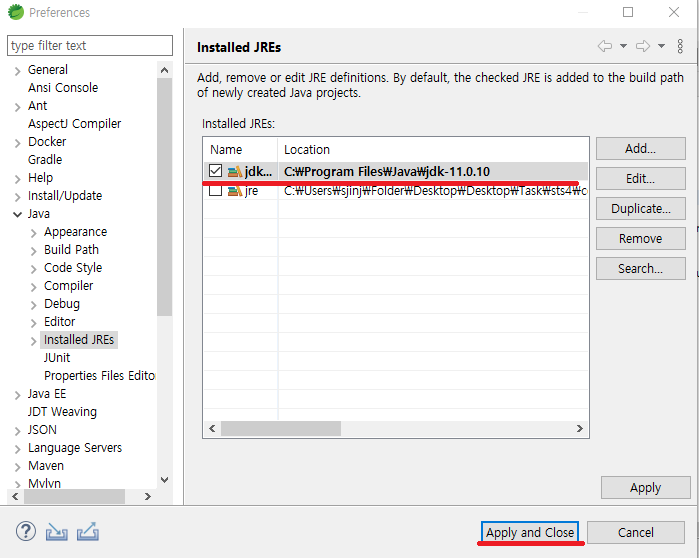Select Properties Files Editor item

click(x=99, y=376)
